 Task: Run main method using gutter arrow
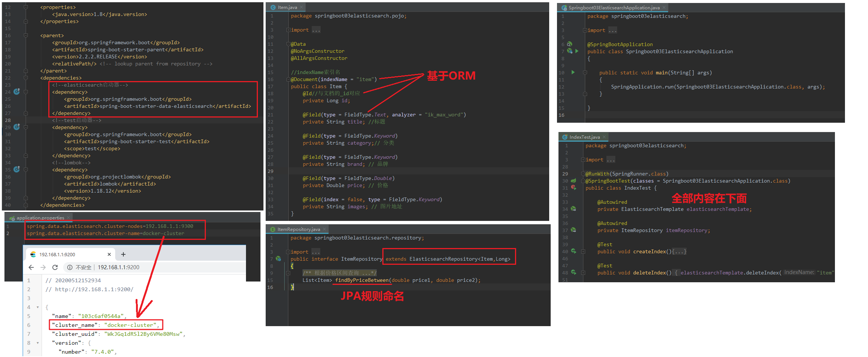tap(573, 72)
